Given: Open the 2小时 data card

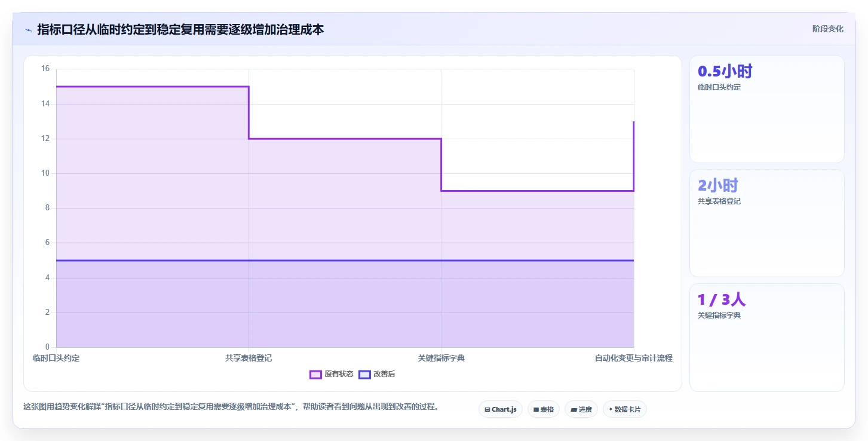Looking at the screenshot, I should pyautogui.click(x=767, y=223).
